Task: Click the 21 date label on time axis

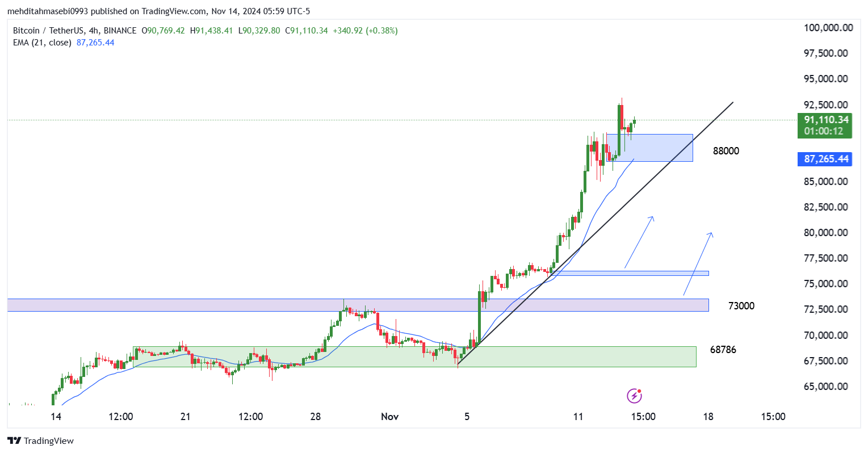Action: pos(186,417)
